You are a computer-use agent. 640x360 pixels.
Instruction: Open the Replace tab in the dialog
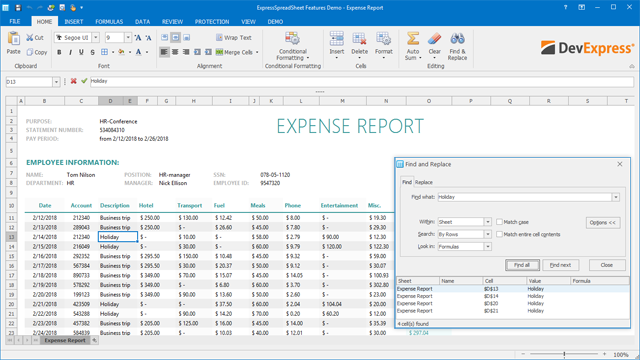coord(424,182)
